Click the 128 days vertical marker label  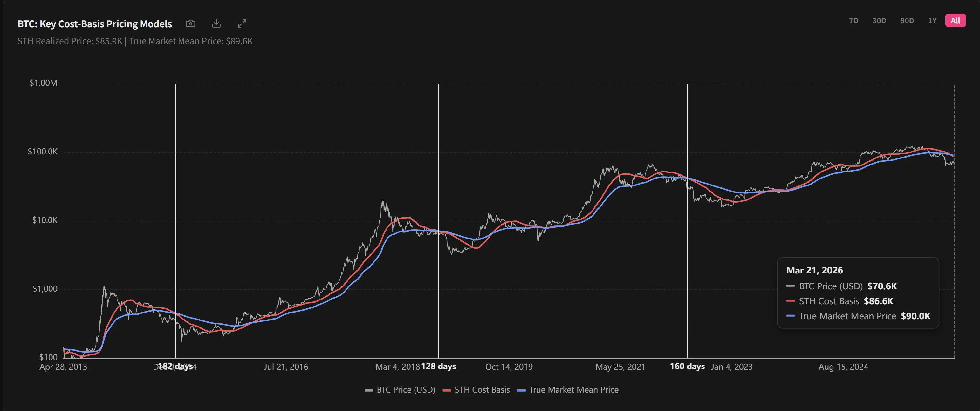point(438,366)
